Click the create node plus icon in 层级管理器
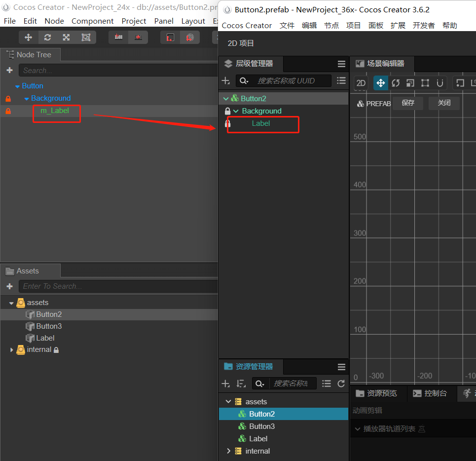 click(x=225, y=80)
